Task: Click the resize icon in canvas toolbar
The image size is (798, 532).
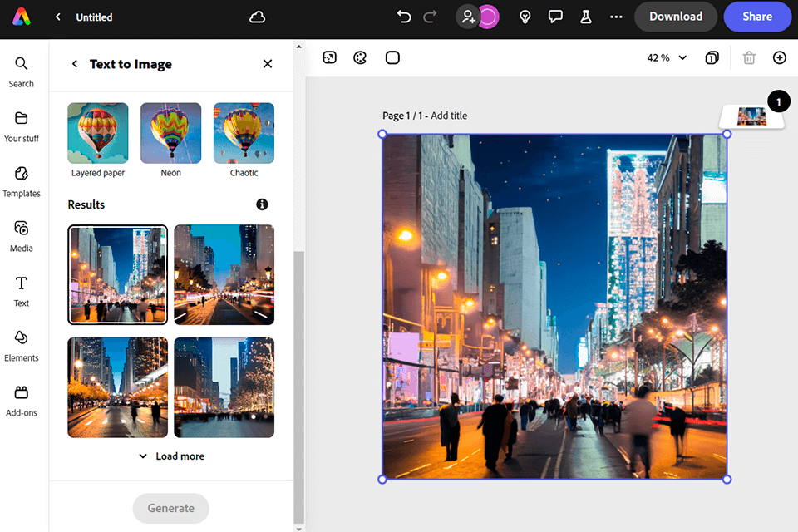Action: [329, 57]
